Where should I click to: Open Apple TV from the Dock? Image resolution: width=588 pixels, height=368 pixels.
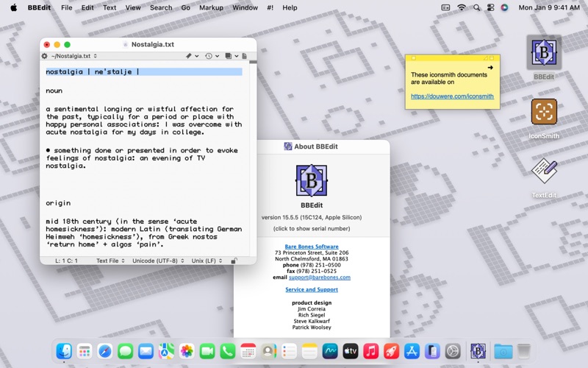point(351,352)
